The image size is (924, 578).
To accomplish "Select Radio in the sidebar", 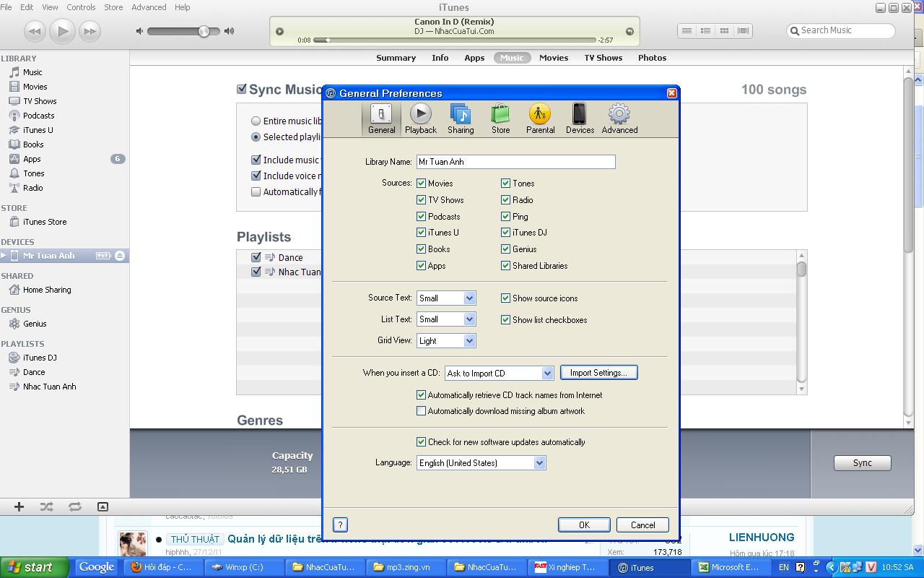I will [x=32, y=188].
